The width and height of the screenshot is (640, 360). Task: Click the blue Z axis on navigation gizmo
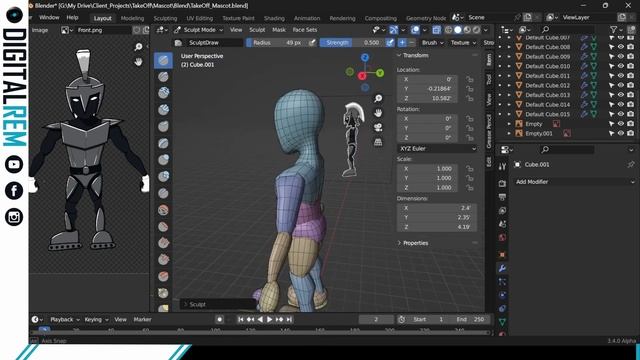pyautogui.click(x=365, y=58)
